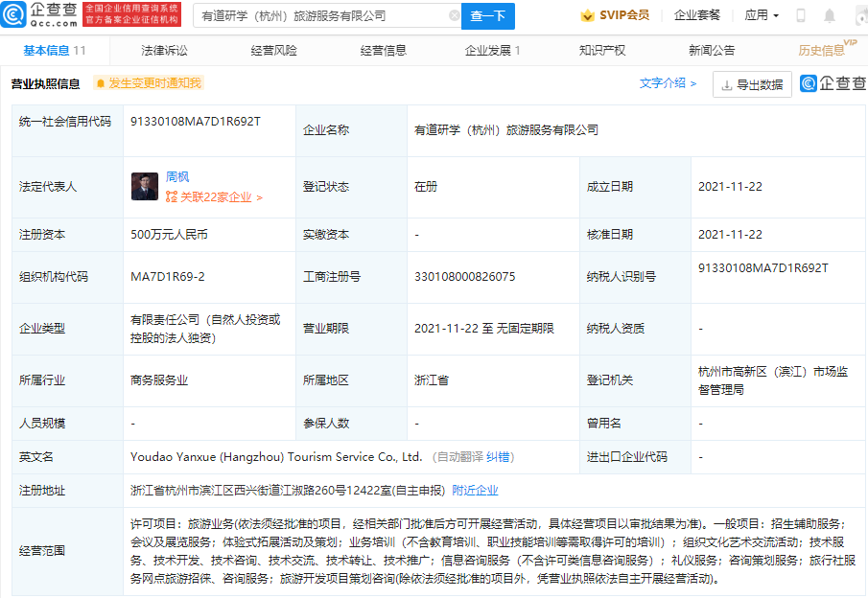This screenshot has height=598, width=868.
Task: Open the 应用 dropdown menu
Action: coord(762,15)
